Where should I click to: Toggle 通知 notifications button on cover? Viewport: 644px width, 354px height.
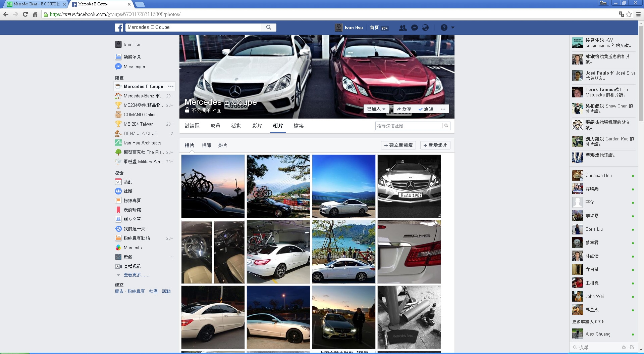426,109
